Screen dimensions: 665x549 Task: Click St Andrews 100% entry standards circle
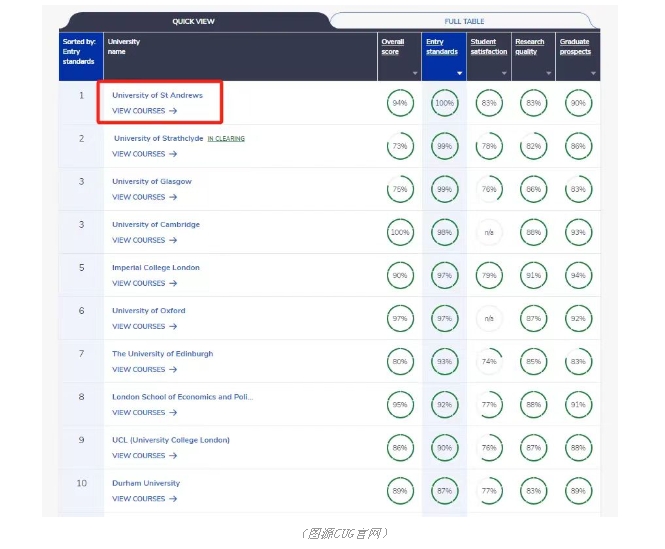444,103
